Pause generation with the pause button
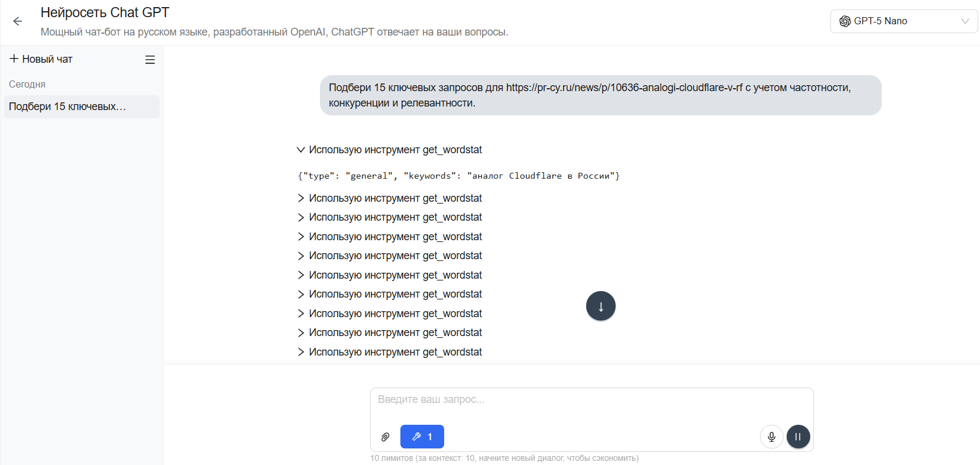The height and width of the screenshot is (465, 980). point(798,437)
